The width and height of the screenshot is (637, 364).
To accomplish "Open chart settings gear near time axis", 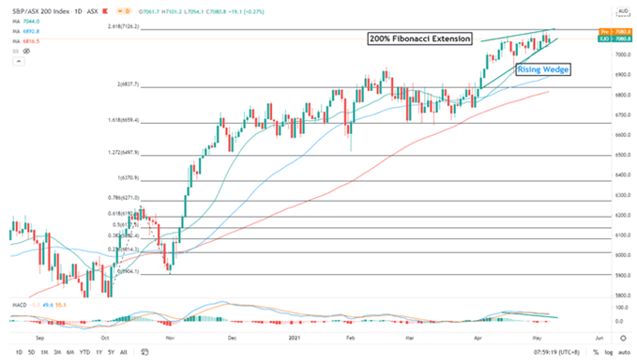I will coord(623,338).
